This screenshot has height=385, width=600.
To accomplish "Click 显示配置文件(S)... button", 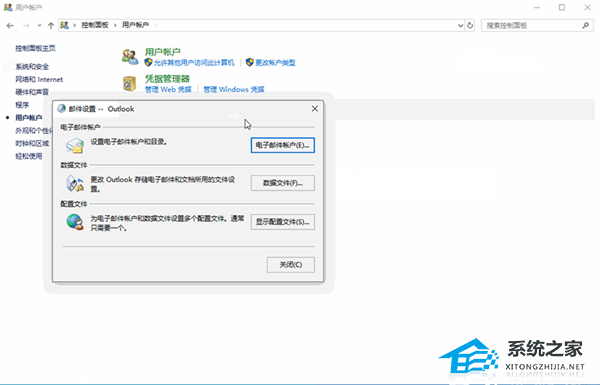I will pos(283,222).
